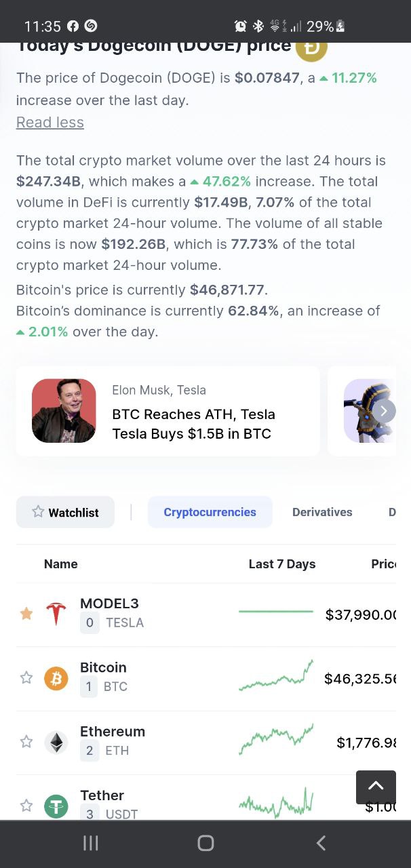
Task: Unstar MODEL3 Tesla from watchlist
Action: pos(26,614)
